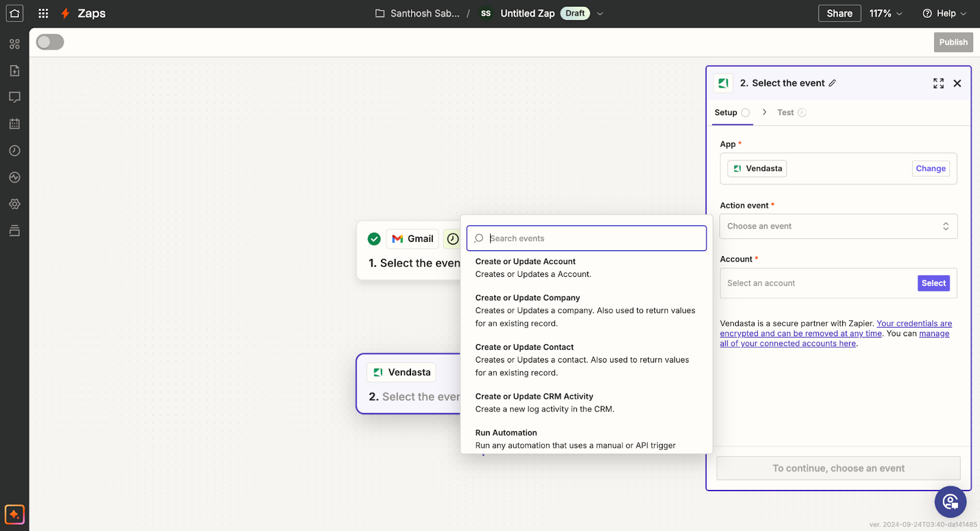The width and height of the screenshot is (980, 531).
Task: Focus the Search events field
Action: (x=586, y=238)
